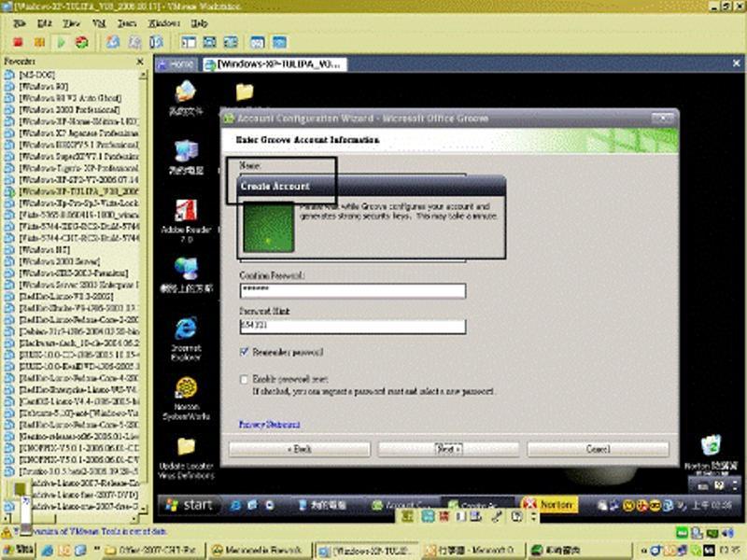Open Norton SystemWorks desktop icon

click(186, 399)
